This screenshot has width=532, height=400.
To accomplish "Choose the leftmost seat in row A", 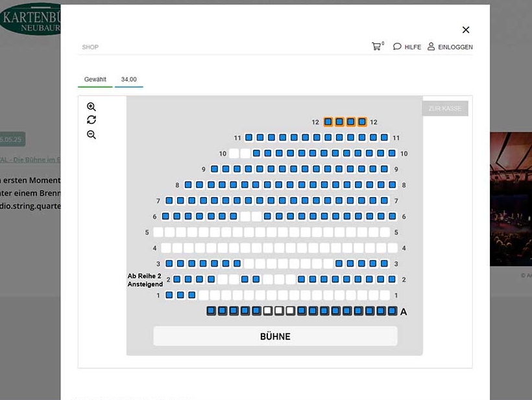I will (211, 311).
